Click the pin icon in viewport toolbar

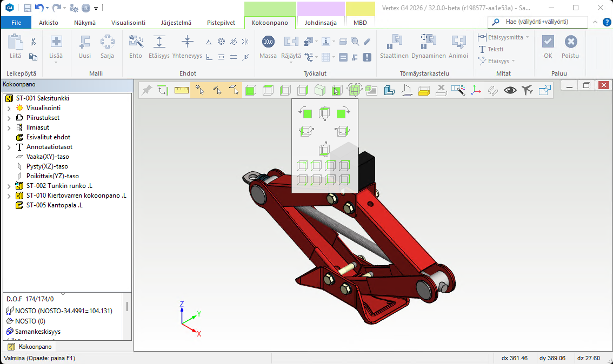[x=146, y=90]
